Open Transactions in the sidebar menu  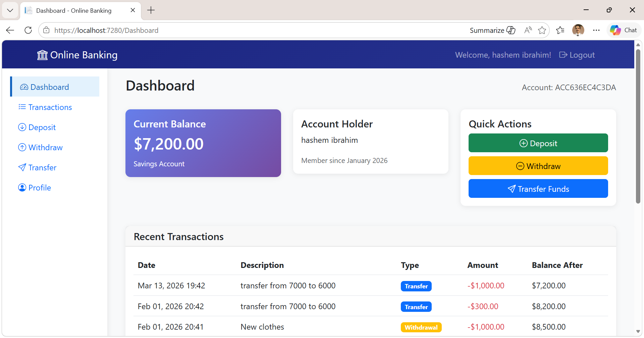point(55,107)
